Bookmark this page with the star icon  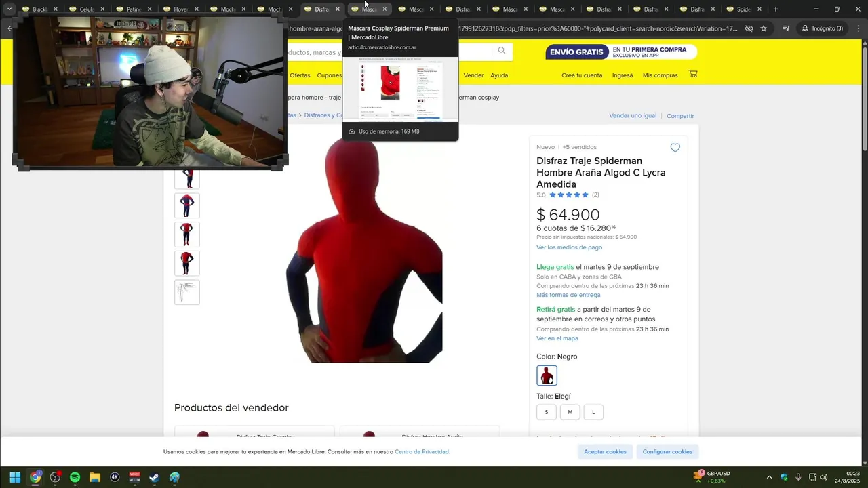(764, 28)
